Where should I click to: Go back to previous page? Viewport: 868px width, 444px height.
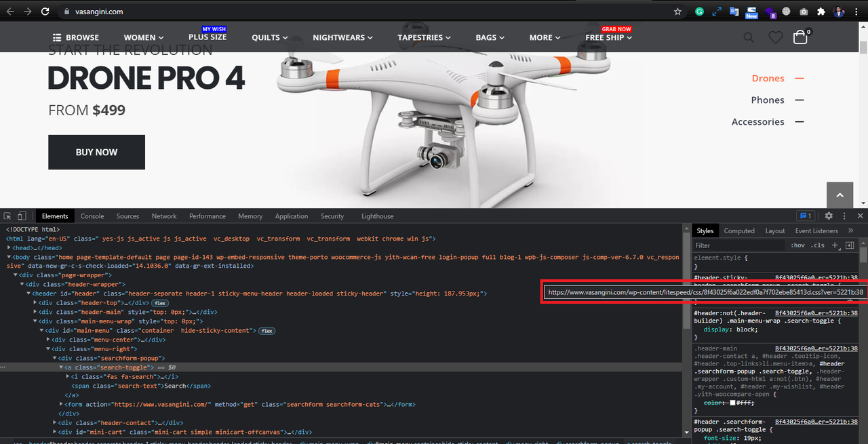pyautogui.click(x=10, y=12)
